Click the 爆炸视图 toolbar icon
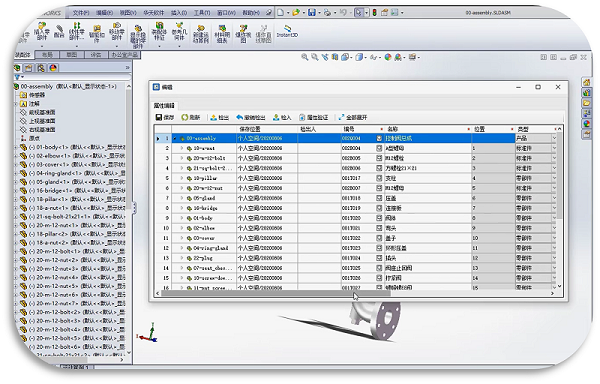600x384 pixels. pyautogui.click(x=243, y=34)
